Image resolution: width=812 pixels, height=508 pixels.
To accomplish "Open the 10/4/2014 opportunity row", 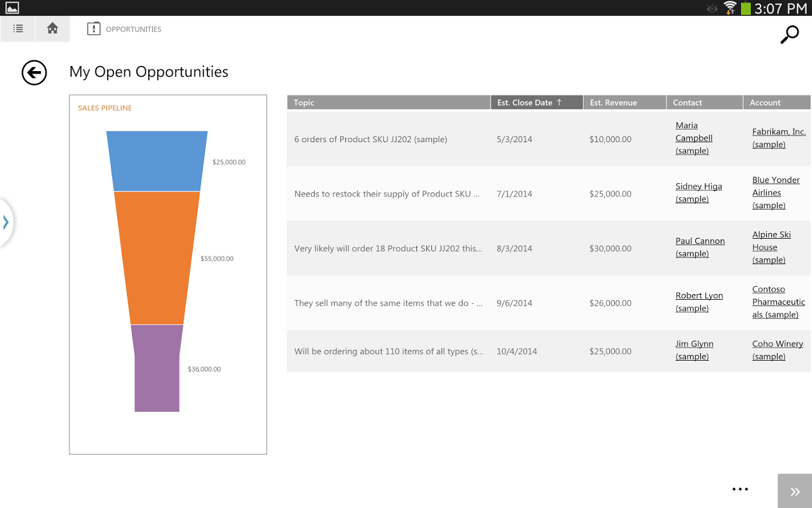I will point(388,351).
